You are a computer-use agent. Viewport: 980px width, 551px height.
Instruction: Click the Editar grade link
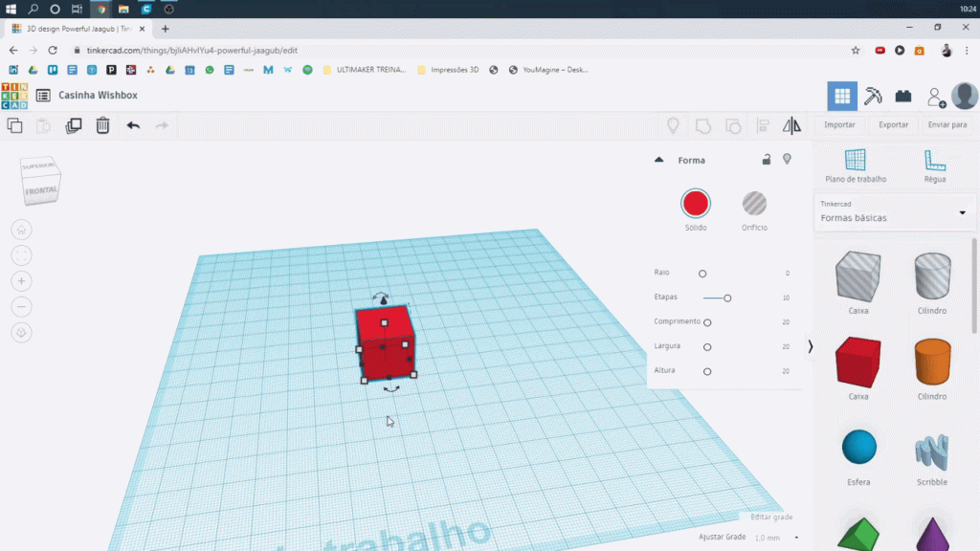point(771,518)
